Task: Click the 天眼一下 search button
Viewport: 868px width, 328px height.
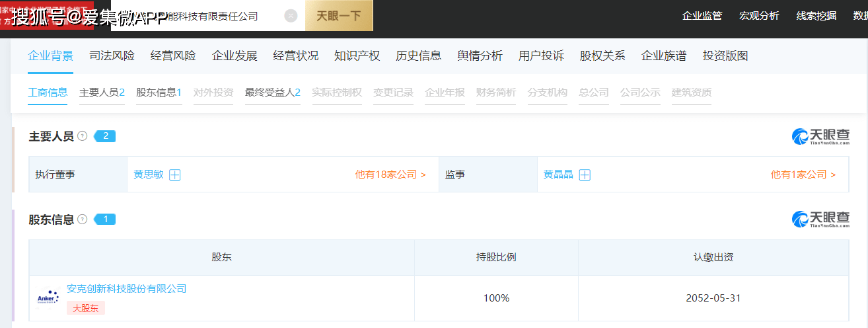Action: click(339, 16)
